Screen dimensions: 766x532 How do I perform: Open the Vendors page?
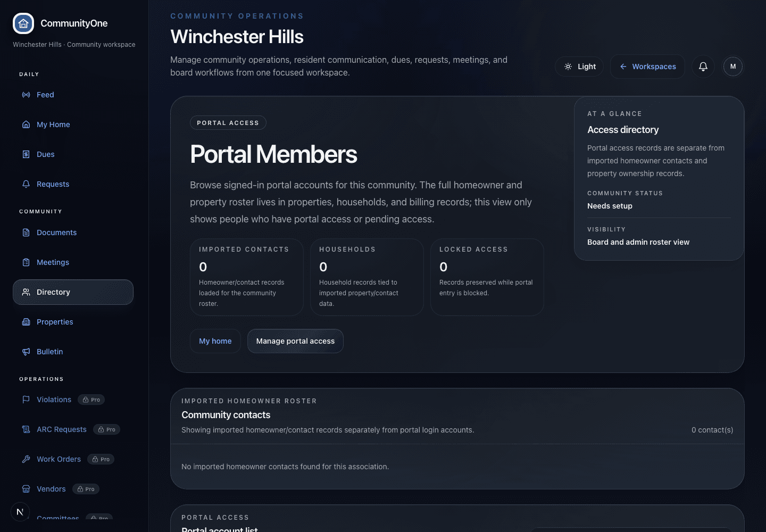(51, 489)
